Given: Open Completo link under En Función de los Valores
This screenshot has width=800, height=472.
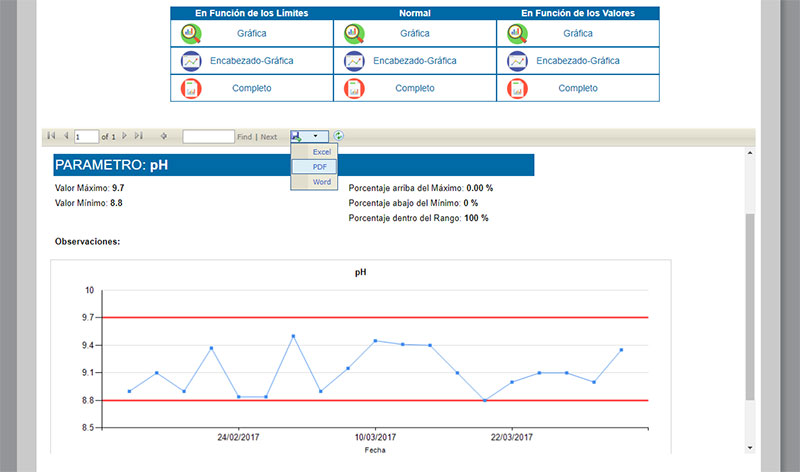Looking at the screenshot, I should point(578,88).
